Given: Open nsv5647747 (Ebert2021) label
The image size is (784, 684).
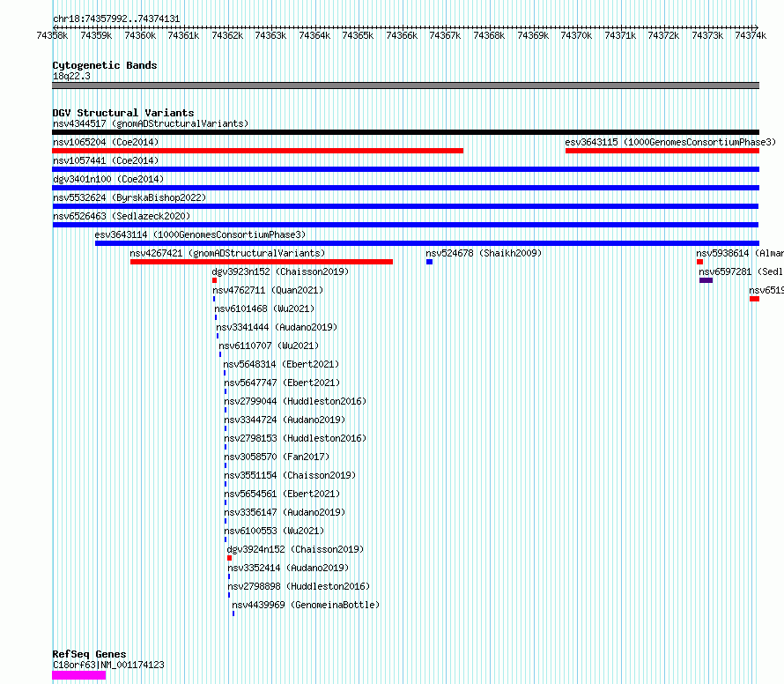Looking at the screenshot, I should pos(282,383).
